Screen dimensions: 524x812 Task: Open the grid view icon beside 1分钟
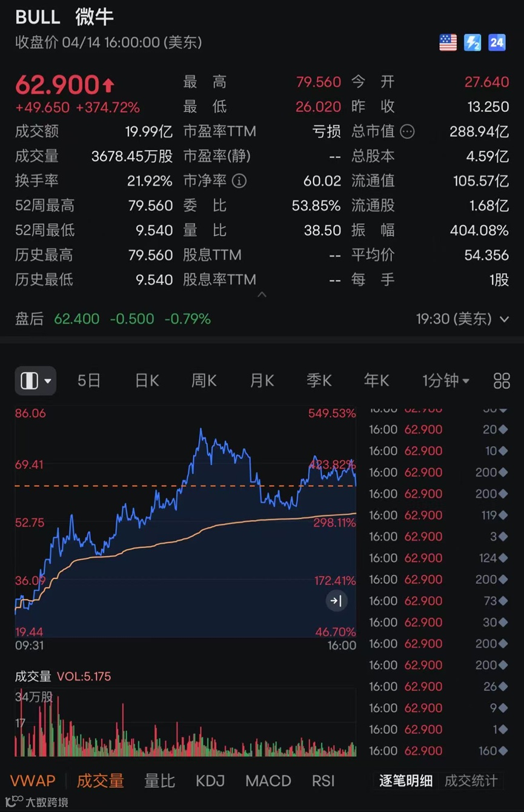(501, 381)
